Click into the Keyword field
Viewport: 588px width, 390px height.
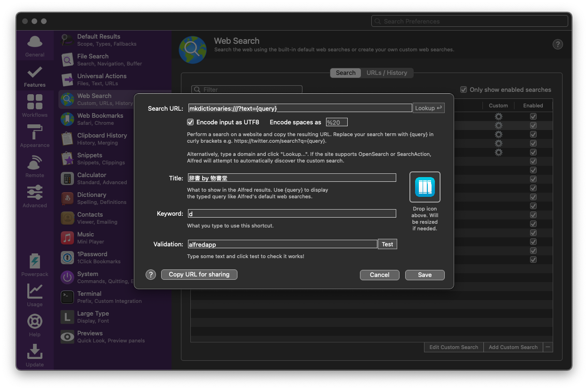(292, 213)
